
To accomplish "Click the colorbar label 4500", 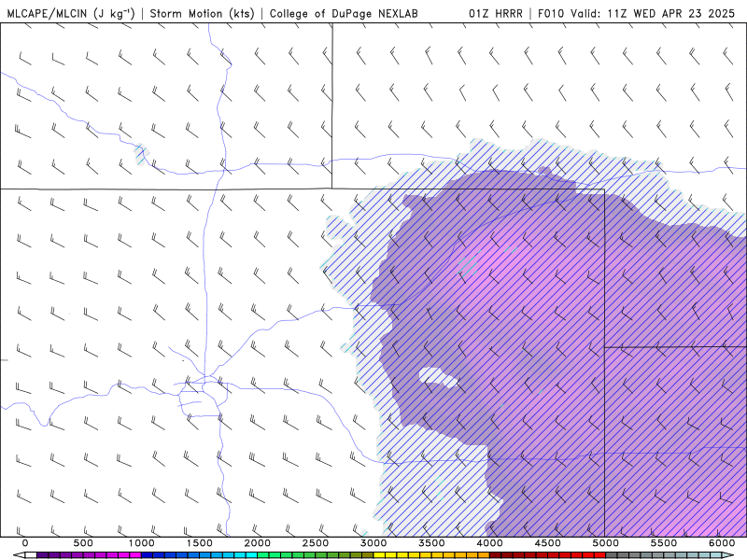I will (548, 543).
